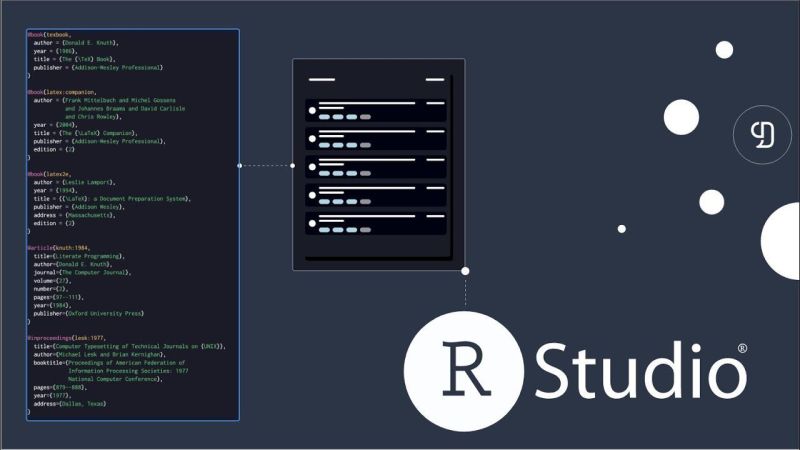The height and width of the screenshot is (450, 800).
Task: Select the "@book{latex2e," entry line
Action: tap(49, 174)
